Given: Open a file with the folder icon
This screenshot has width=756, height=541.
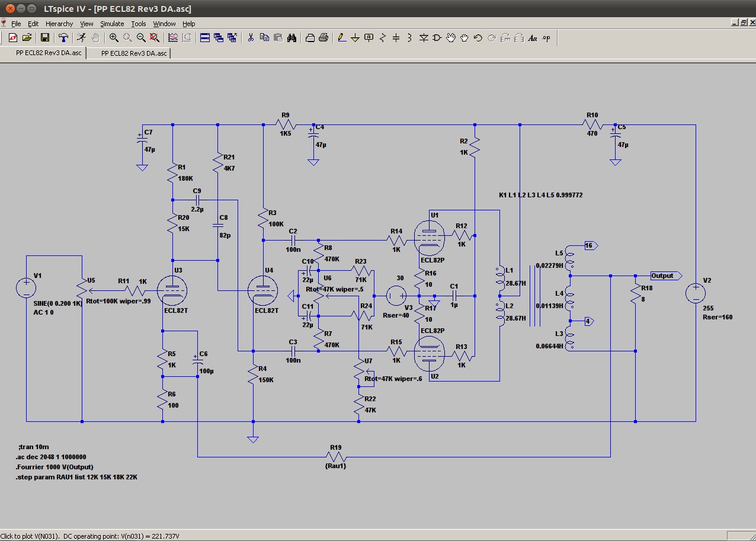Looking at the screenshot, I should [x=27, y=38].
